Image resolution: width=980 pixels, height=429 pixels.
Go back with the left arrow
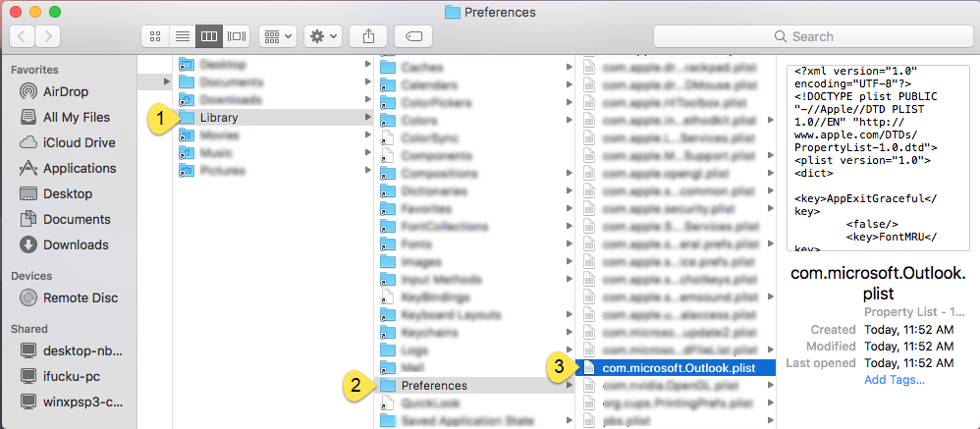[22, 37]
